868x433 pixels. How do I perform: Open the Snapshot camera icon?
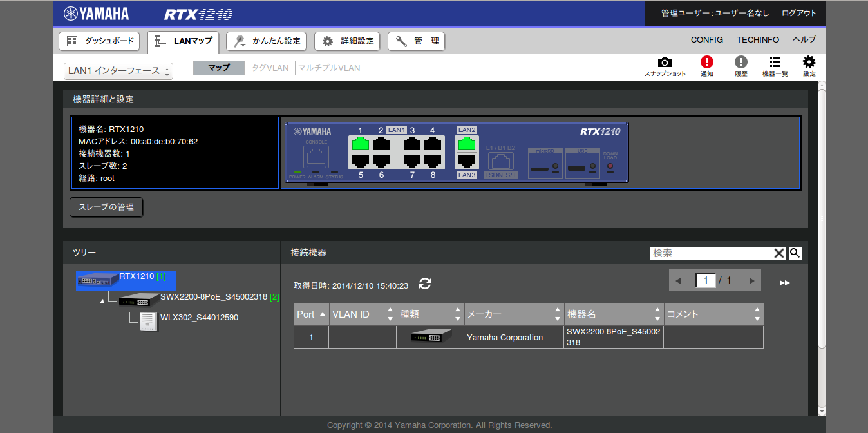(665, 63)
